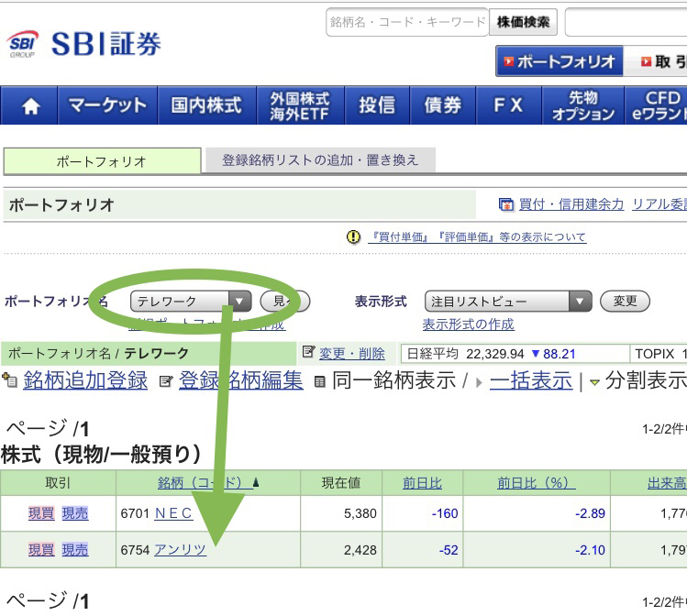Click the list icon beside 同一銘柄表示

coord(320,381)
